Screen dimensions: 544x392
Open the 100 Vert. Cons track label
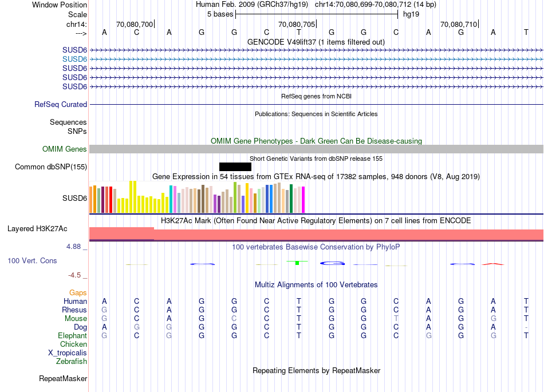pos(32,260)
